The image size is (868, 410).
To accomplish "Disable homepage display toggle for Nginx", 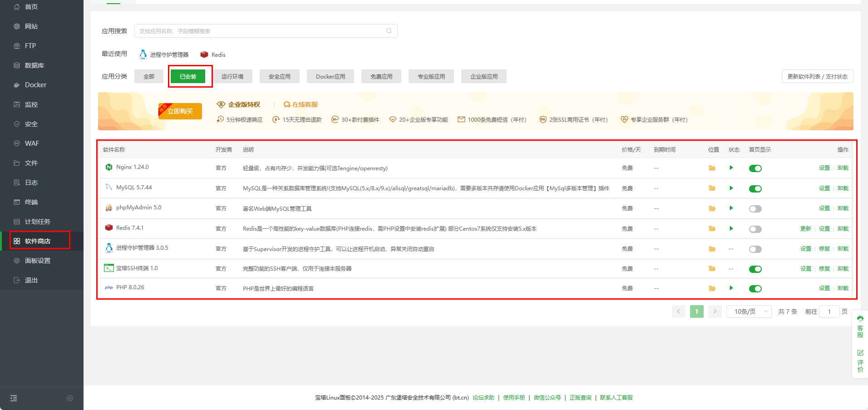I will click(755, 168).
